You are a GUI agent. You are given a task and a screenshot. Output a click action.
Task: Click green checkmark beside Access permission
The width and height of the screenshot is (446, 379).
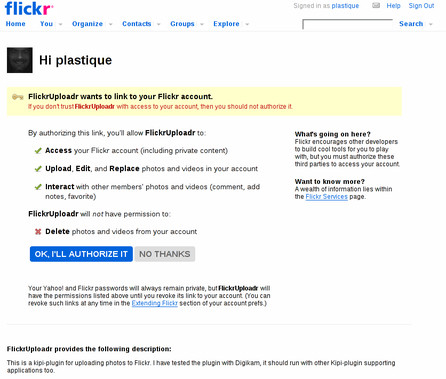pyautogui.click(x=38, y=151)
